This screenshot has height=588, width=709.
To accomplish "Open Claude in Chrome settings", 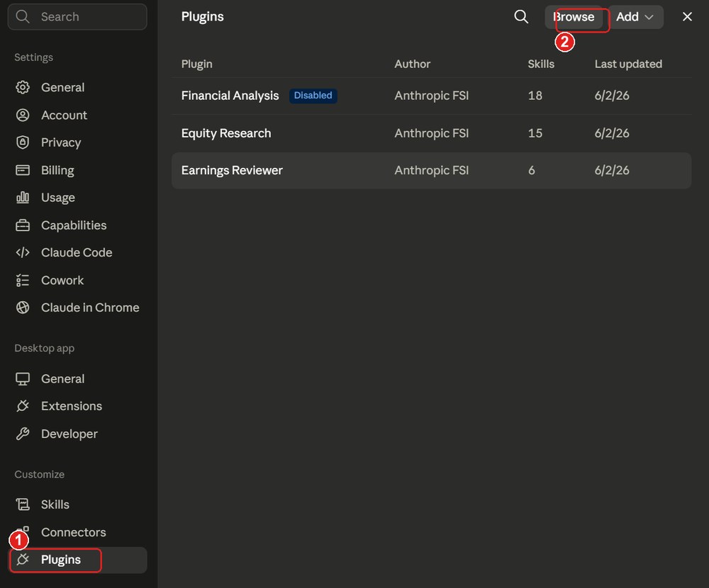I will (77, 307).
